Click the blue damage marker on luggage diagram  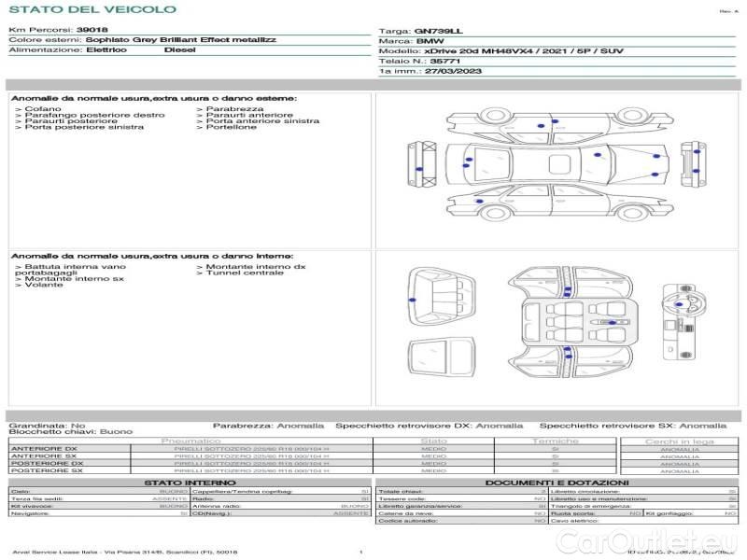tap(412, 300)
